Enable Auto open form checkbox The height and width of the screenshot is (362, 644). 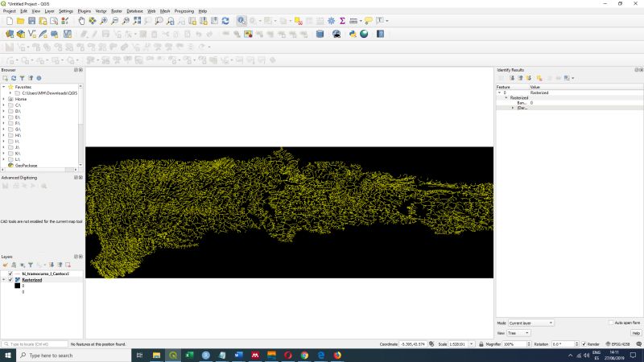click(x=610, y=323)
